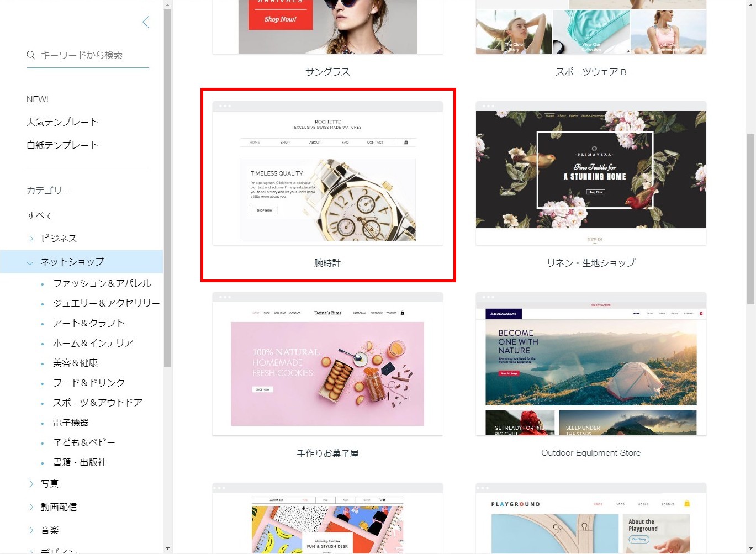Select フード＆ドリンク subcategory

[x=89, y=383]
